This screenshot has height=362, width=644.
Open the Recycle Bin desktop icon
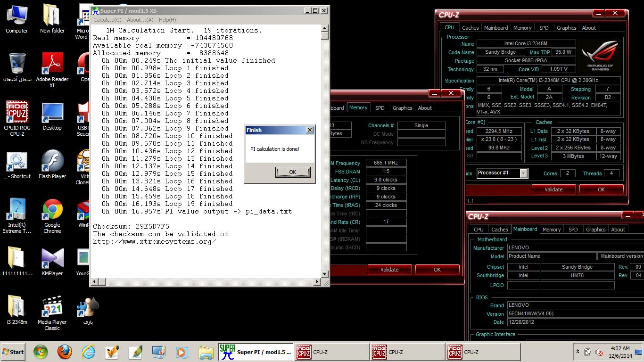[17, 67]
